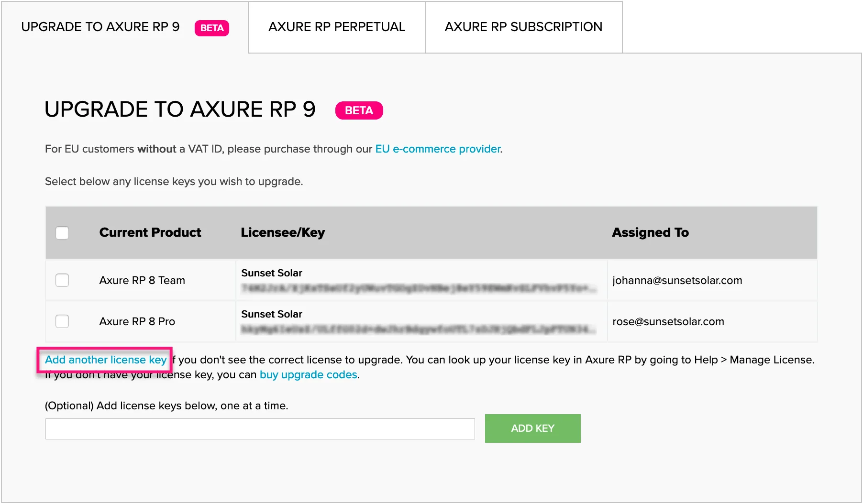This screenshot has width=863, height=504.
Task: Switch to Axure RP Subscription tab
Action: pyautogui.click(x=523, y=27)
